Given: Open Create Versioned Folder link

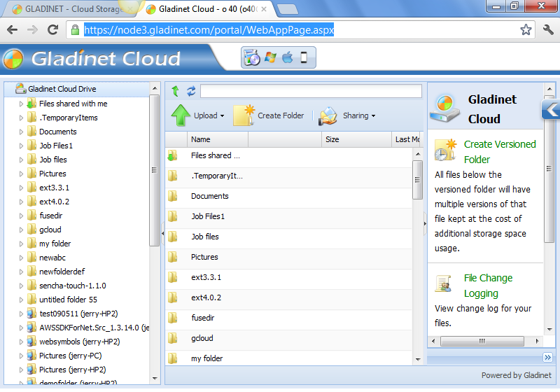Looking at the screenshot, I should pyautogui.click(x=500, y=152).
